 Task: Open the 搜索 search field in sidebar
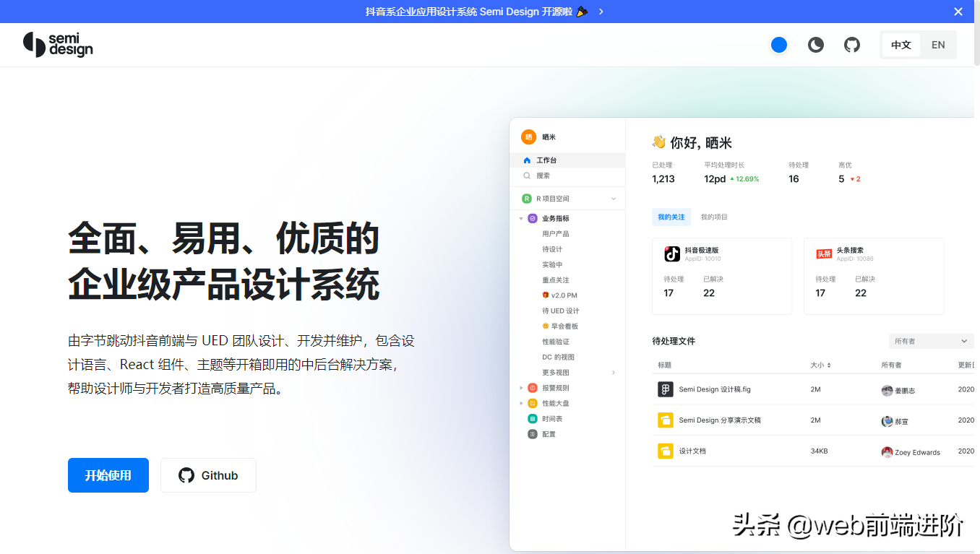point(567,176)
